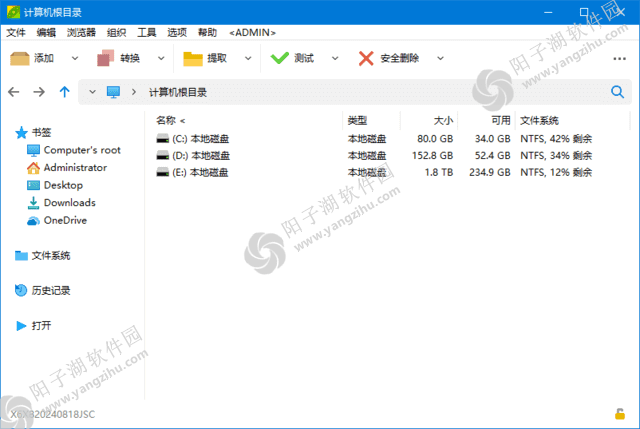Image resolution: width=640 pixels, height=429 pixels.
Task: Click the NTFS, 42% 剩余 cell
Action: pyautogui.click(x=556, y=139)
